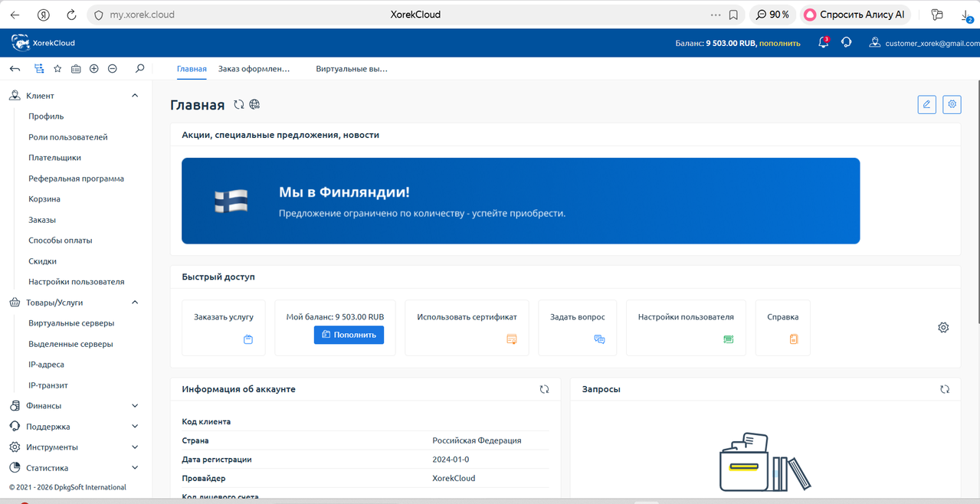The image size is (980, 504).
Task: Switch to the Главная tab
Action: pyautogui.click(x=192, y=69)
